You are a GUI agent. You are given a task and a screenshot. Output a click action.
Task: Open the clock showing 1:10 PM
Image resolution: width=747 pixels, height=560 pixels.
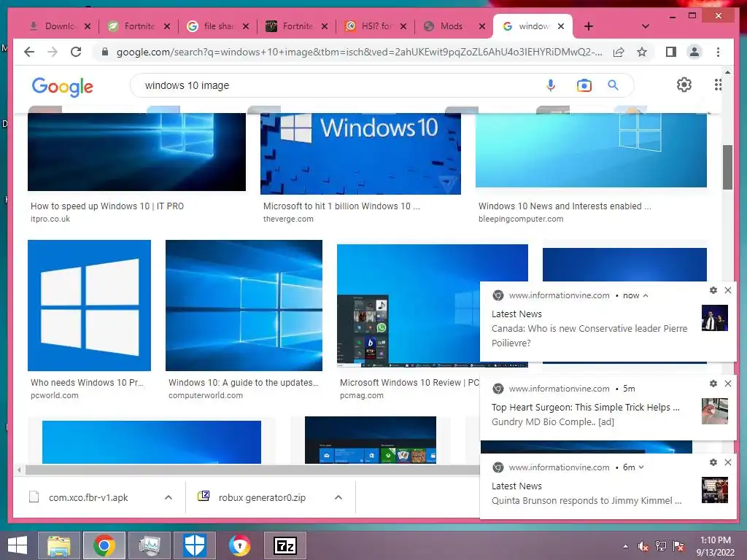pos(715,546)
